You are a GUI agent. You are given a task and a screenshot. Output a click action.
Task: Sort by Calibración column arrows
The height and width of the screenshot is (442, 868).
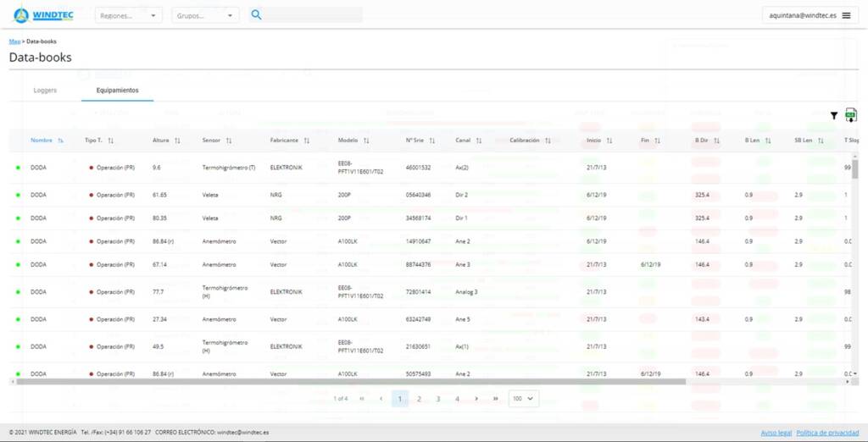coord(548,141)
